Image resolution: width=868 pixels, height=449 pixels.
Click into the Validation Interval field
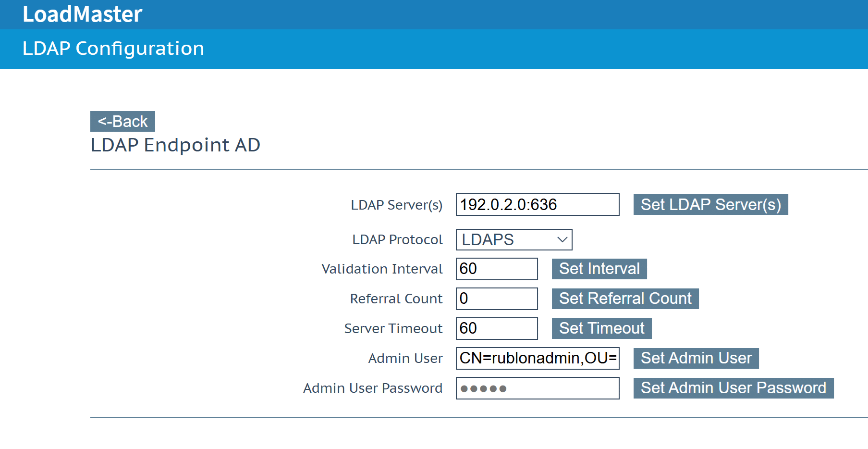pos(496,269)
